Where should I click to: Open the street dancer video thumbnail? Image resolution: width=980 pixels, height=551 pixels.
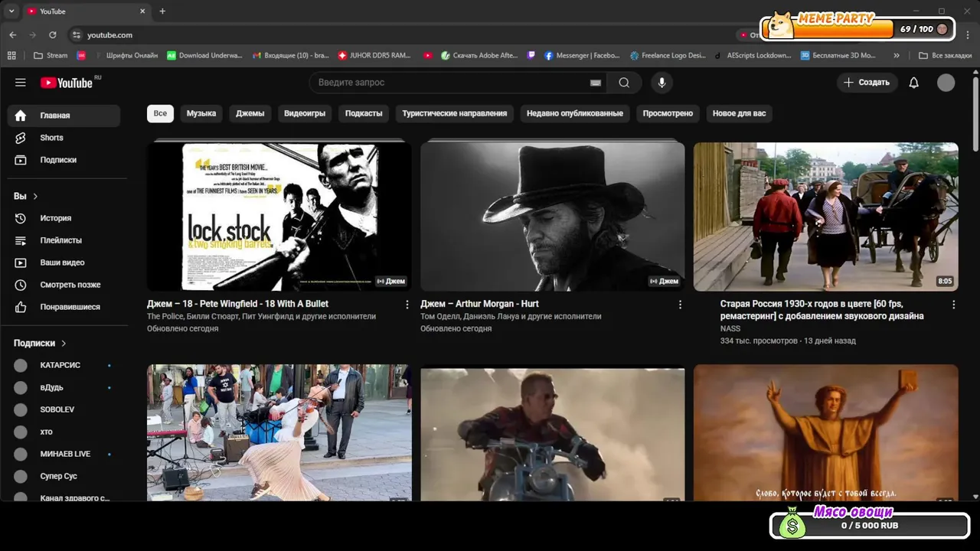tap(279, 432)
